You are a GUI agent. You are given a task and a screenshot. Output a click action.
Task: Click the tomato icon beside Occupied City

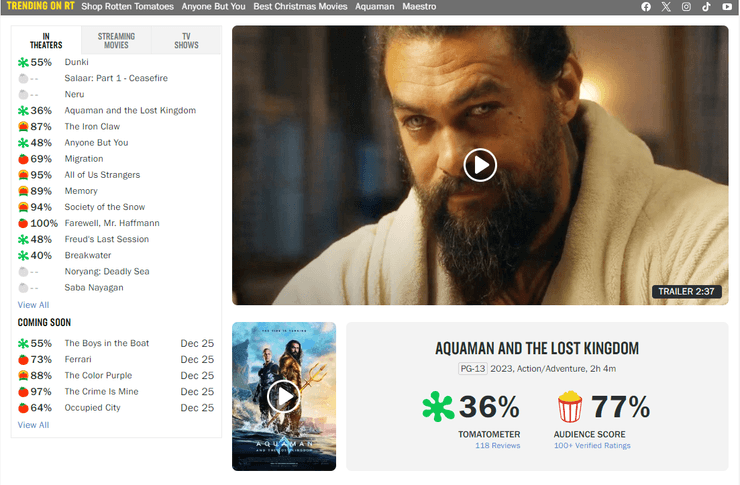(x=23, y=408)
